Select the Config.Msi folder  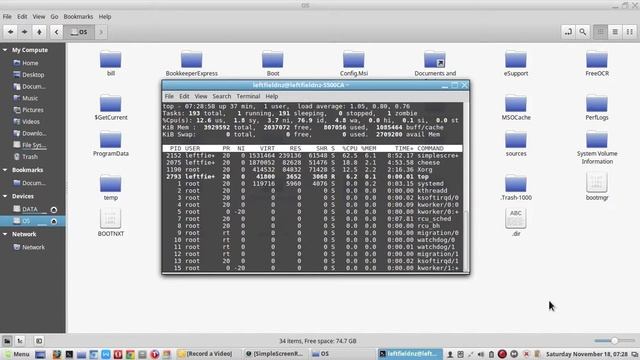[x=353, y=64]
